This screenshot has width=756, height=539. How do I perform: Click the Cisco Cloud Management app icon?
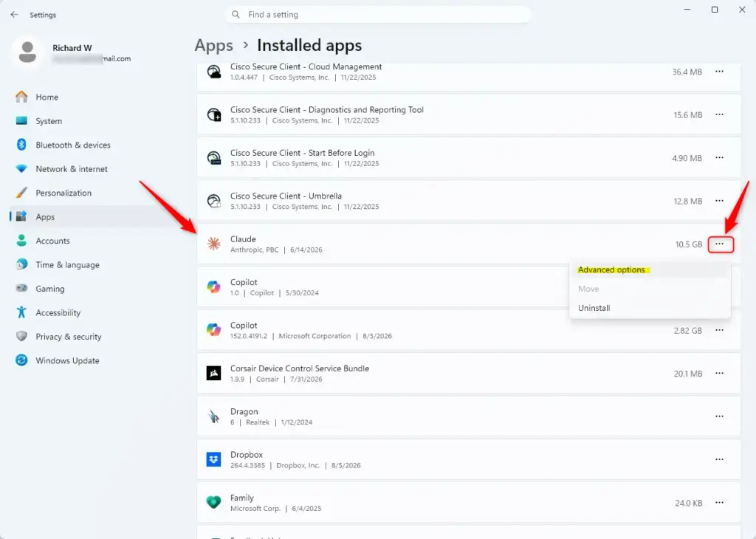(x=213, y=72)
